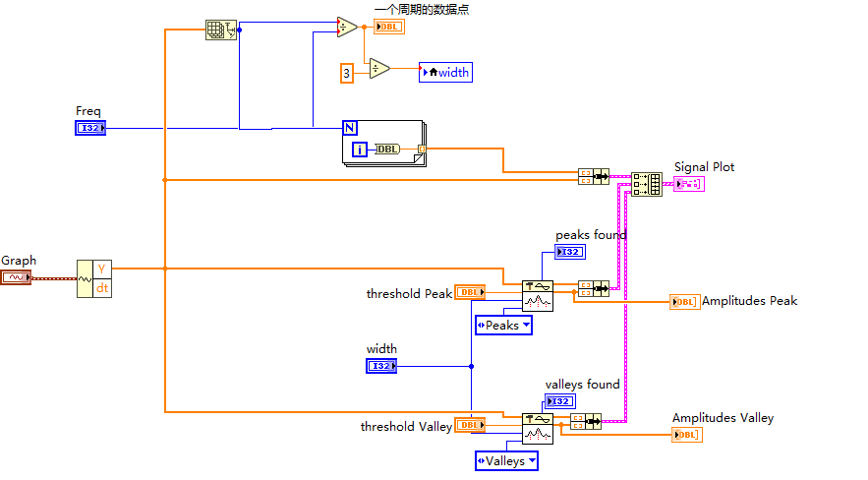Image resolution: width=868 pixels, height=480 pixels.
Task: Select the width I32 control terminal
Action: [x=381, y=366]
